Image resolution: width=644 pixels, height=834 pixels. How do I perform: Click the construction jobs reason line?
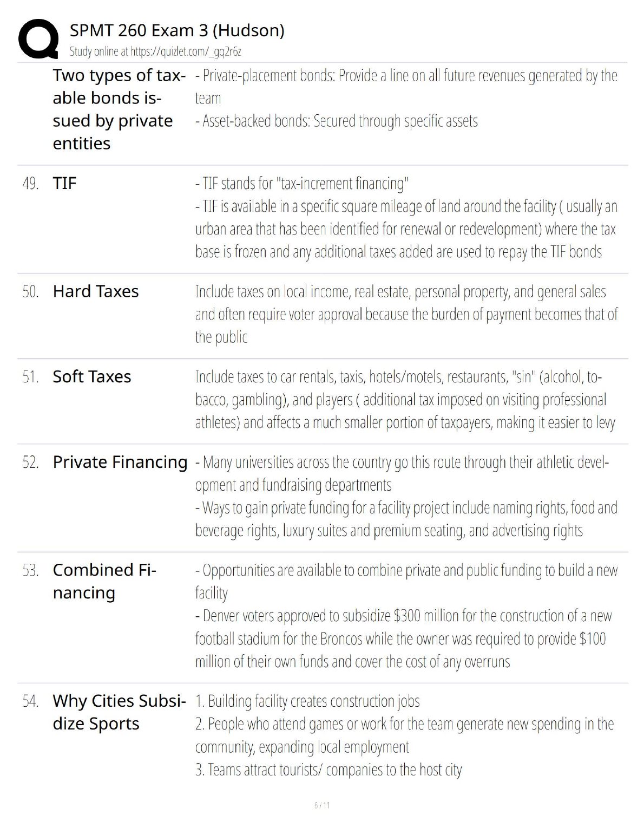point(307,701)
